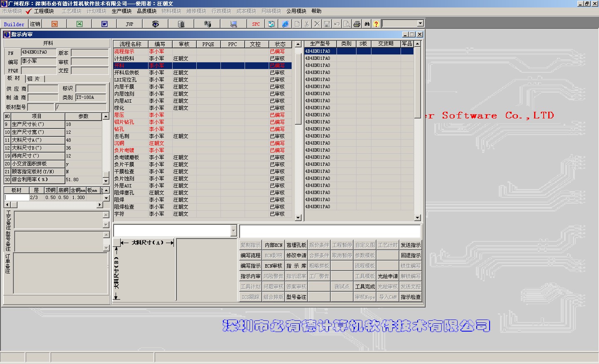Select the 计划投料 process row
The image size is (599, 364).
pyautogui.click(x=203, y=59)
